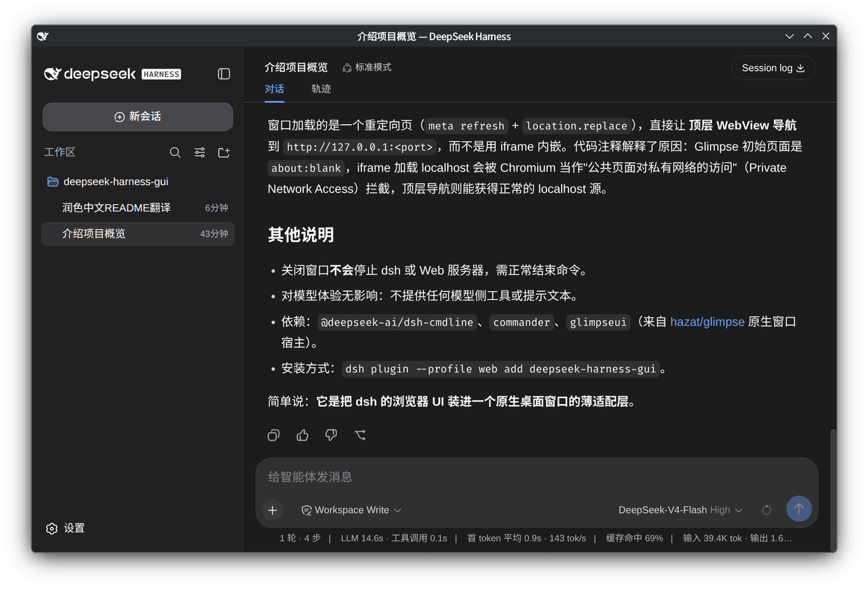Click the 输入 39.4K tok status entry
The width and height of the screenshot is (868, 590).
click(x=737, y=538)
